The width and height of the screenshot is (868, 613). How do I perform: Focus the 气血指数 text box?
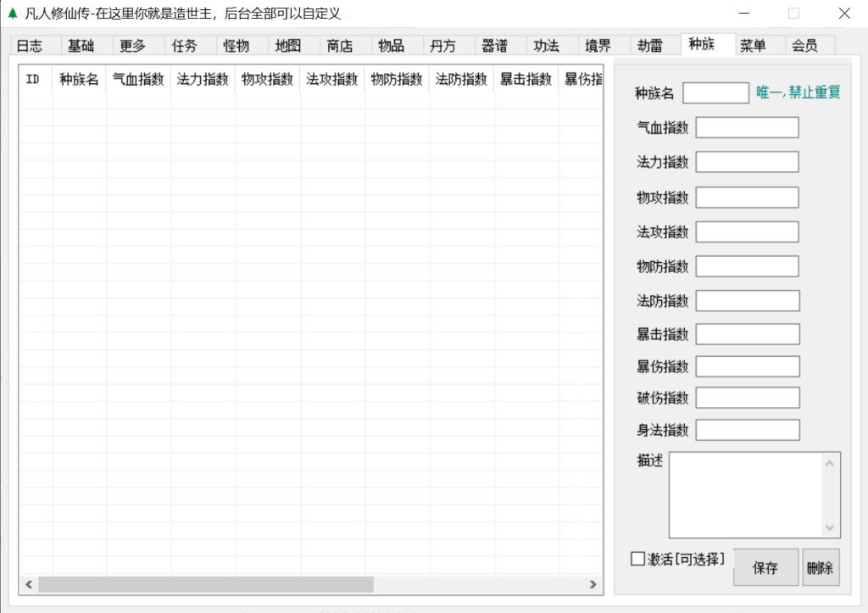tap(747, 128)
